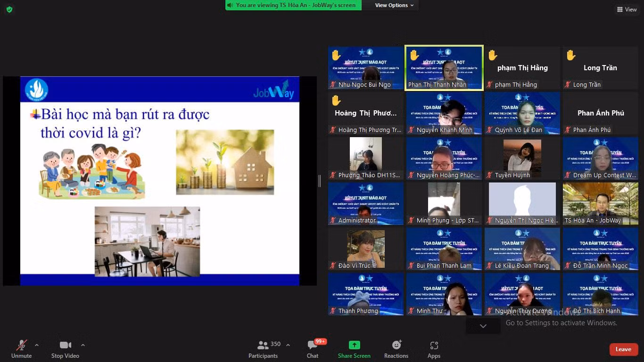Click the divider handle between slide and gallery
Image resolution: width=644 pixels, height=362 pixels.
coord(320,181)
